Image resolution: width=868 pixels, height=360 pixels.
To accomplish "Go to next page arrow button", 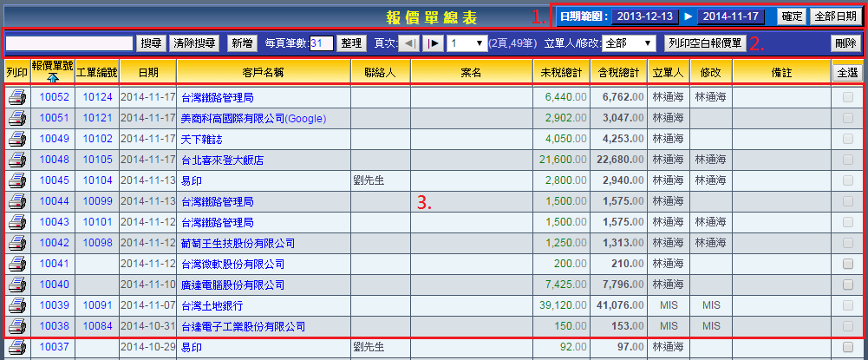I will pyautogui.click(x=434, y=43).
